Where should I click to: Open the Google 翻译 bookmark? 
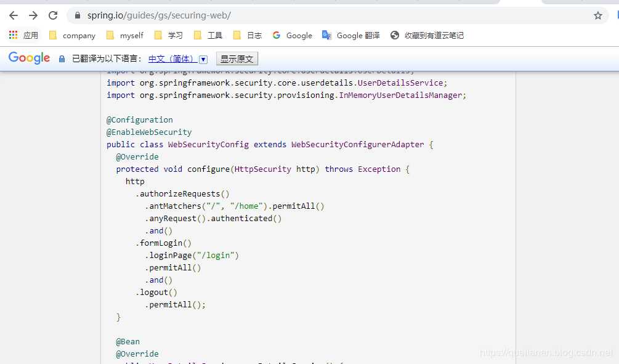351,36
